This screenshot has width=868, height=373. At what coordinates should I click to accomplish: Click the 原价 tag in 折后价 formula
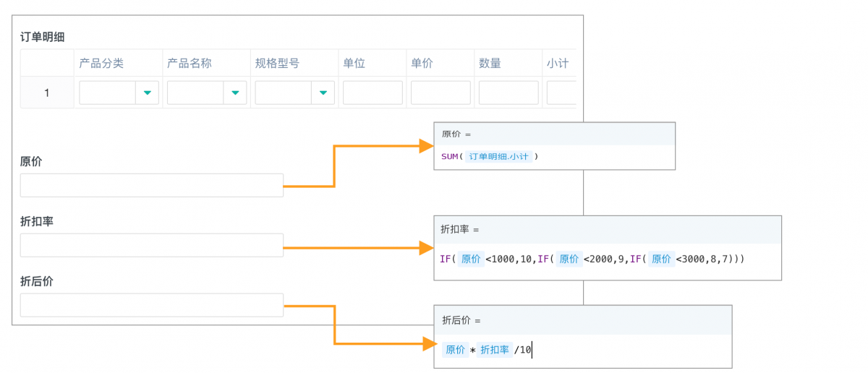point(455,350)
